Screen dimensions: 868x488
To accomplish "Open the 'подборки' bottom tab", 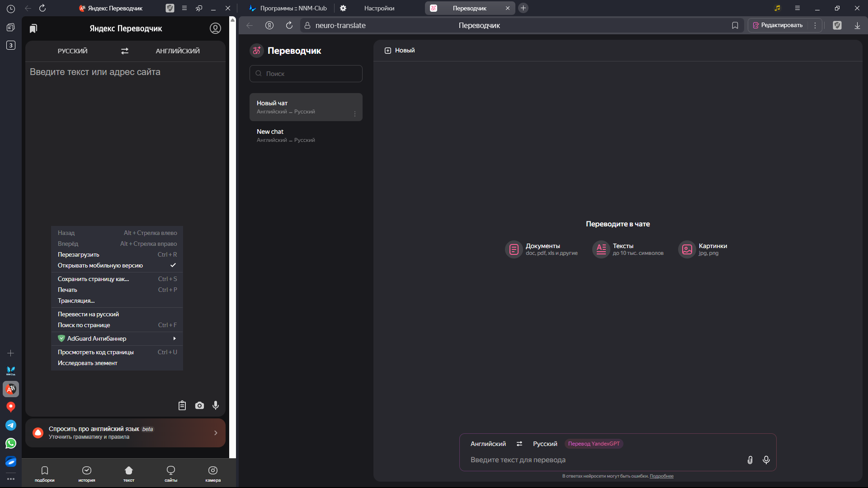I will (x=45, y=474).
